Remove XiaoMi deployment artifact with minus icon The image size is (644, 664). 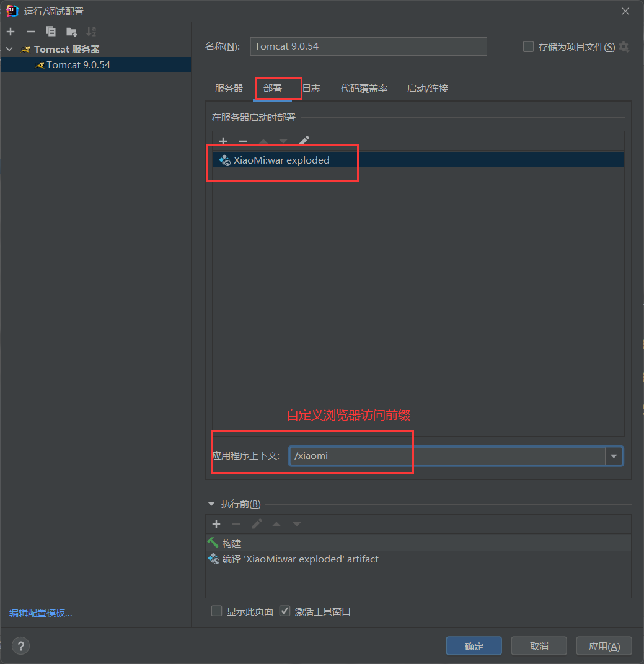point(243,141)
